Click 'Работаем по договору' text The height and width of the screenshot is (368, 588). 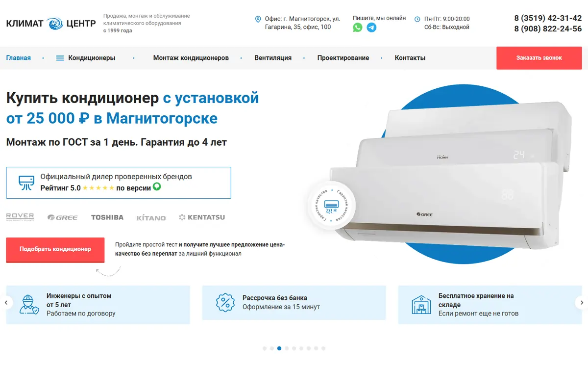tap(81, 314)
